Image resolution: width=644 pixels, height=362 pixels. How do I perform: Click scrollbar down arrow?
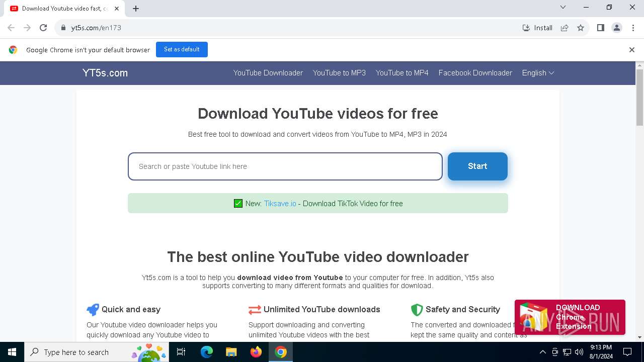pyautogui.click(x=640, y=337)
